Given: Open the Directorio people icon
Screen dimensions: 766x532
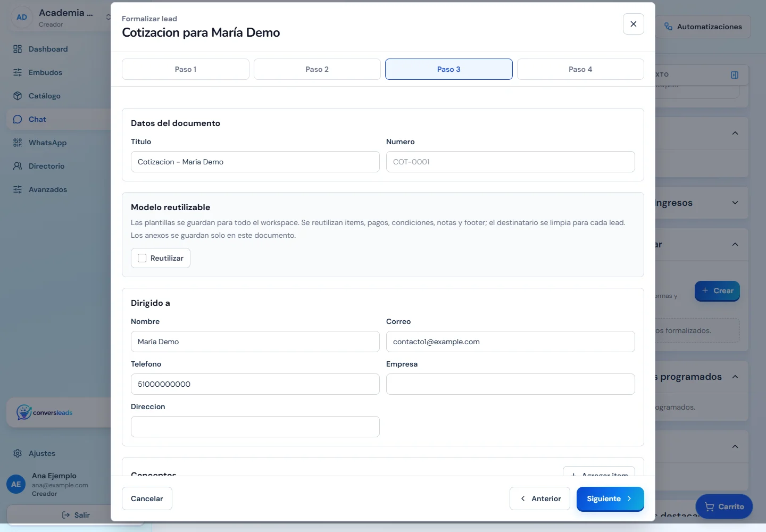Looking at the screenshot, I should (18, 166).
